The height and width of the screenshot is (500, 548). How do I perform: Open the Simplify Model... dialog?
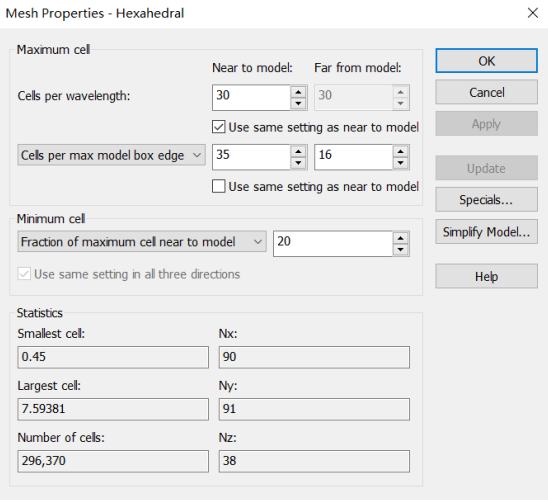pyautogui.click(x=486, y=232)
